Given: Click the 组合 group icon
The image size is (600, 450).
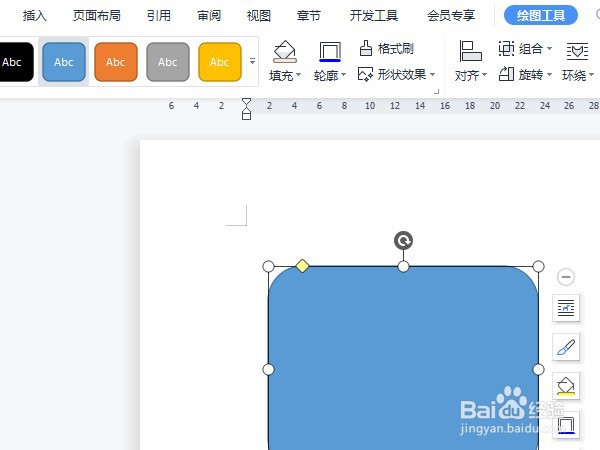Looking at the screenshot, I should pyautogui.click(x=506, y=49).
